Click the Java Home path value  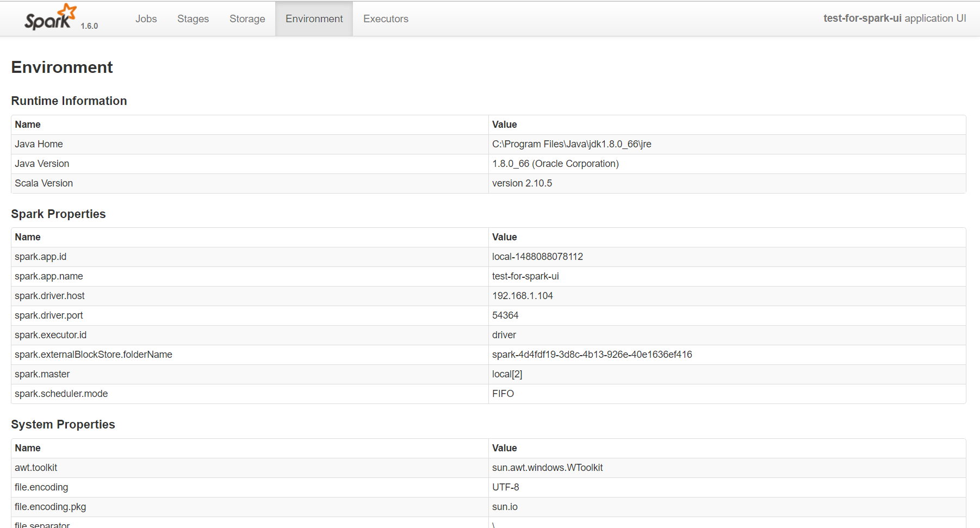572,144
